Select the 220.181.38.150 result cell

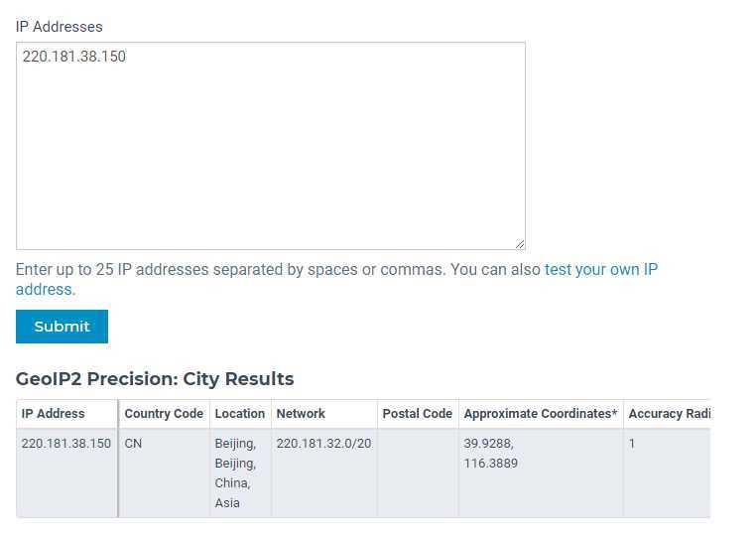coord(66,444)
